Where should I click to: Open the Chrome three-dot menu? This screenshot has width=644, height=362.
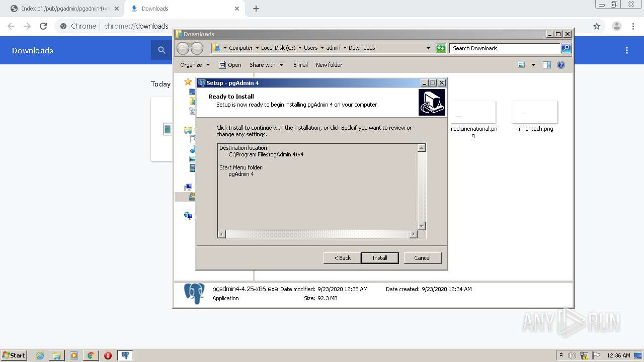click(x=633, y=26)
